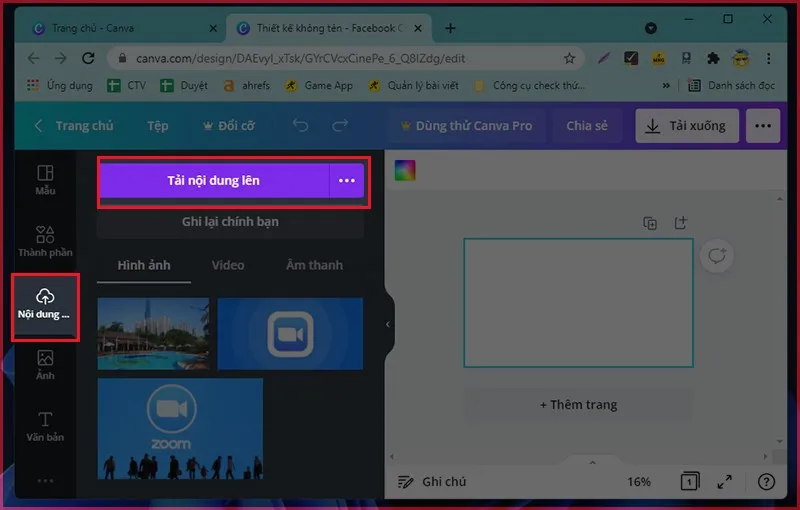
Task: Open the top-bar more options menu
Action: tap(763, 126)
